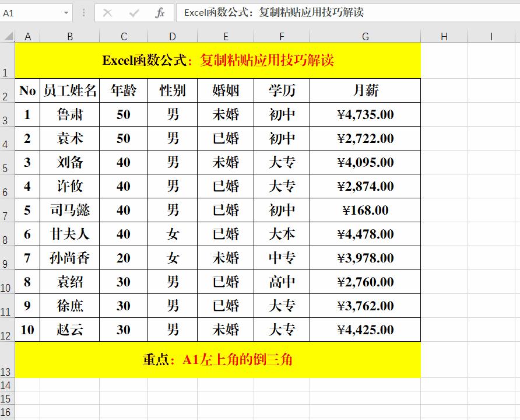Click 甘夫人's 学历 cell showing 大本

click(x=281, y=234)
